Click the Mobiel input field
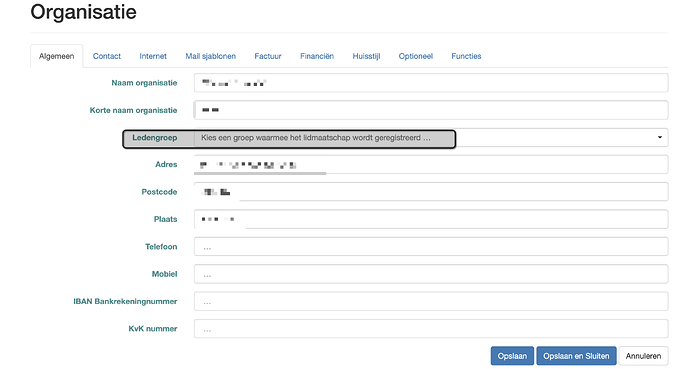 (x=431, y=274)
